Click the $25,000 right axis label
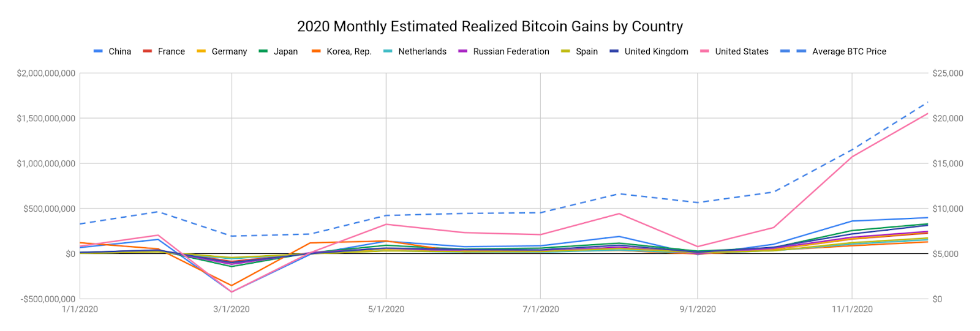This screenshot has height=331, width=980. [x=948, y=73]
